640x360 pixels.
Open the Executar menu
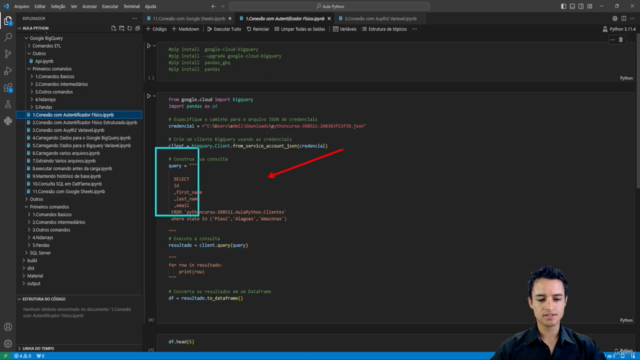[x=110, y=6]
